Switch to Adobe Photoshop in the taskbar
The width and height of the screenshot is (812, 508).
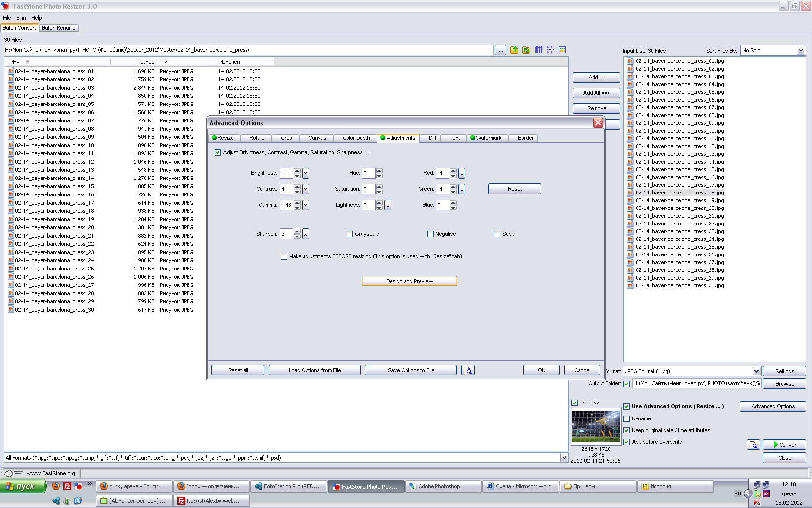(443, 486)
